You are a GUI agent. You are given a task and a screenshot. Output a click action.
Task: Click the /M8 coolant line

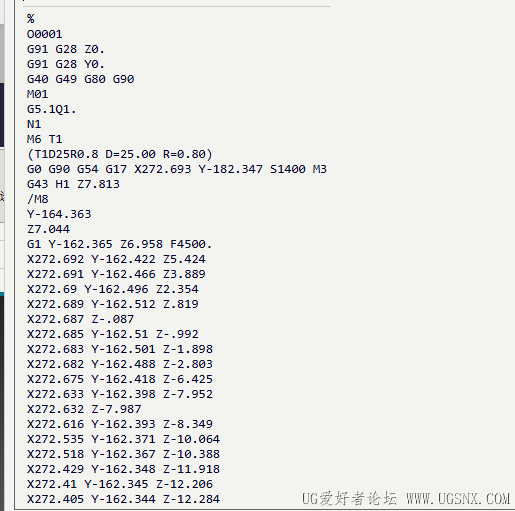38,199
